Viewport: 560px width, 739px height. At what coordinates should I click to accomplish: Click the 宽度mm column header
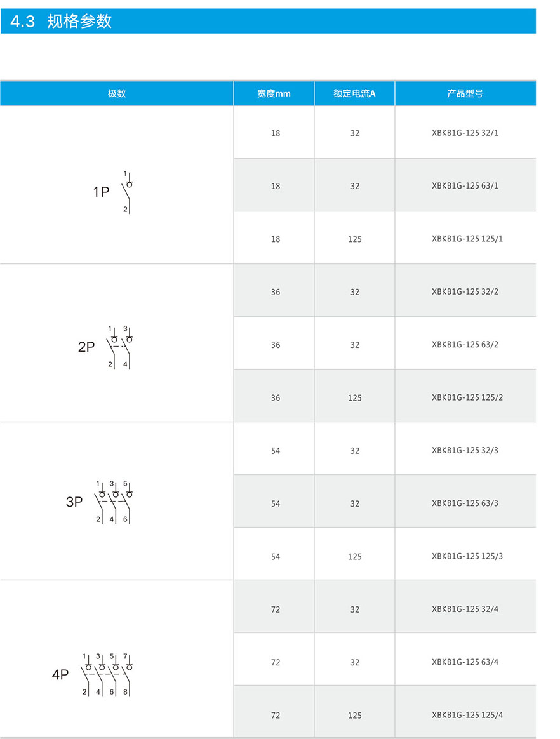tap(274, 93)
